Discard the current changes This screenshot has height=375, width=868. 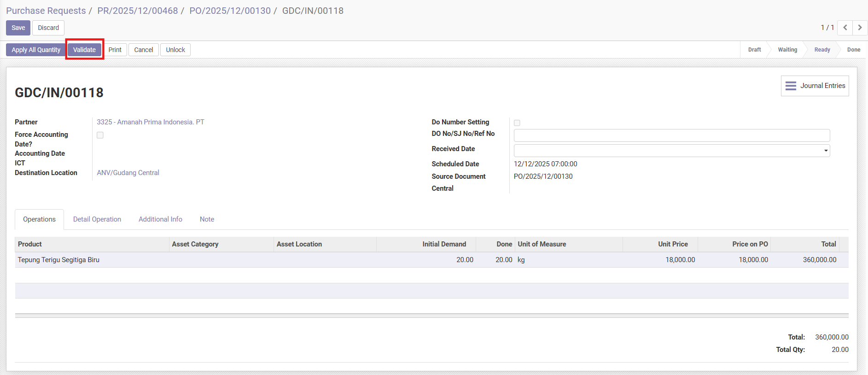pyautogui.click(x=48, y=28)
